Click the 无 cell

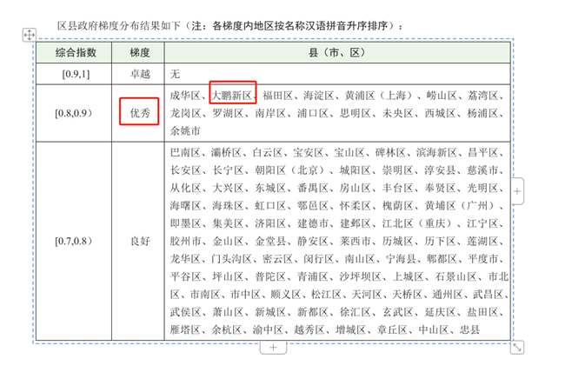click(x=337, y=74)
